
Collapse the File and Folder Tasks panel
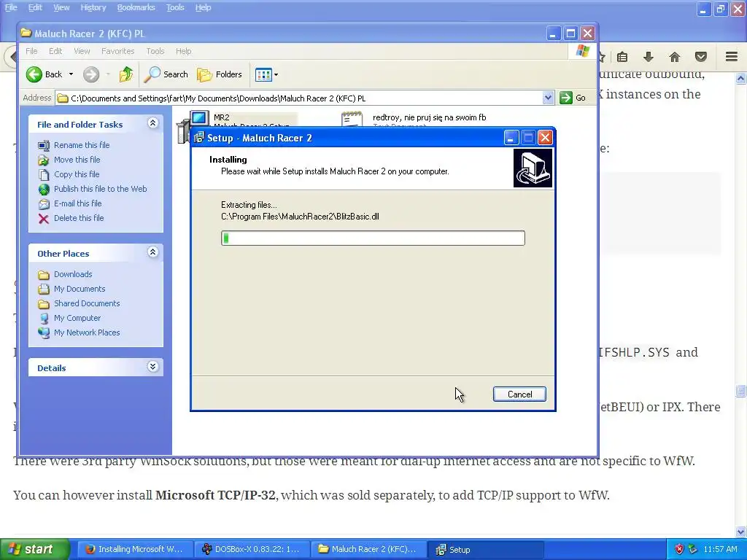pos(152,123)
